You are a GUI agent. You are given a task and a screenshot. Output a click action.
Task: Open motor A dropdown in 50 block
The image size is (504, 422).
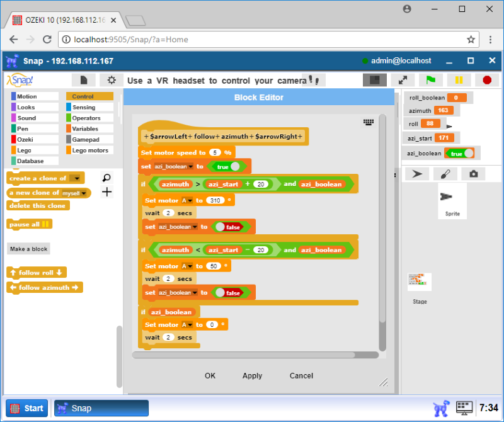pos(190,266)
